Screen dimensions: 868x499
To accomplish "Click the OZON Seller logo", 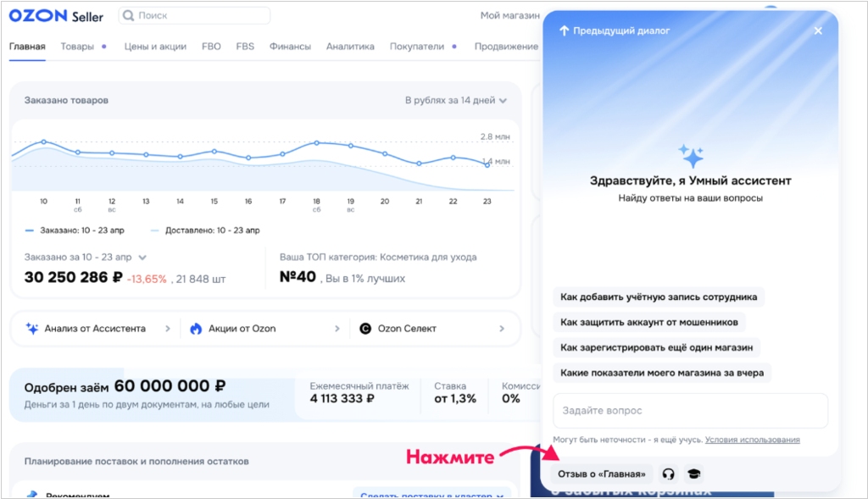I will (56, 16).
